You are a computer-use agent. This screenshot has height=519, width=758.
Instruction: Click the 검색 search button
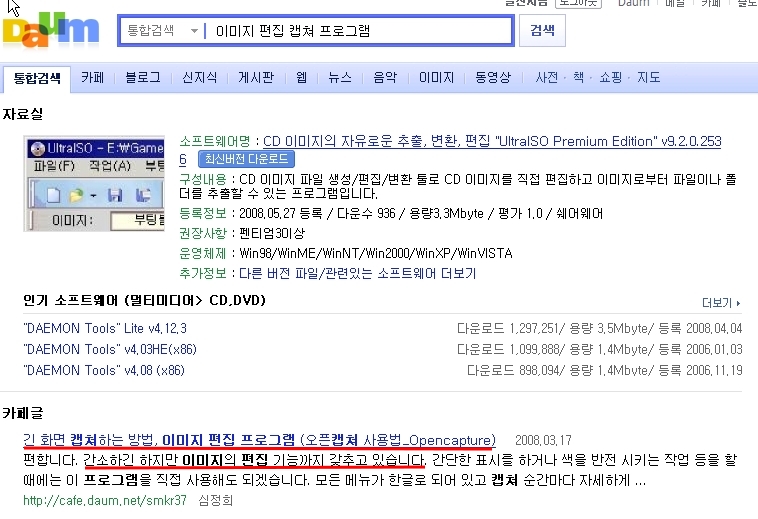tap(542, 30)
